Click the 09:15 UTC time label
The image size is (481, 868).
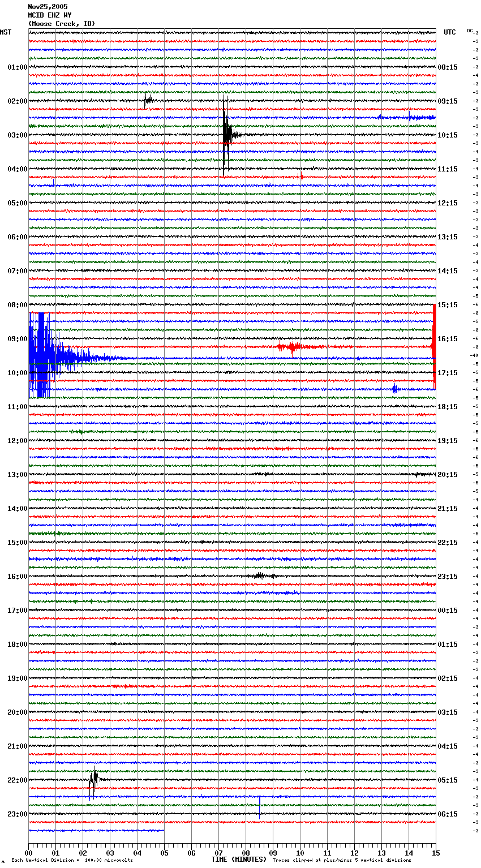click(448, 101)
